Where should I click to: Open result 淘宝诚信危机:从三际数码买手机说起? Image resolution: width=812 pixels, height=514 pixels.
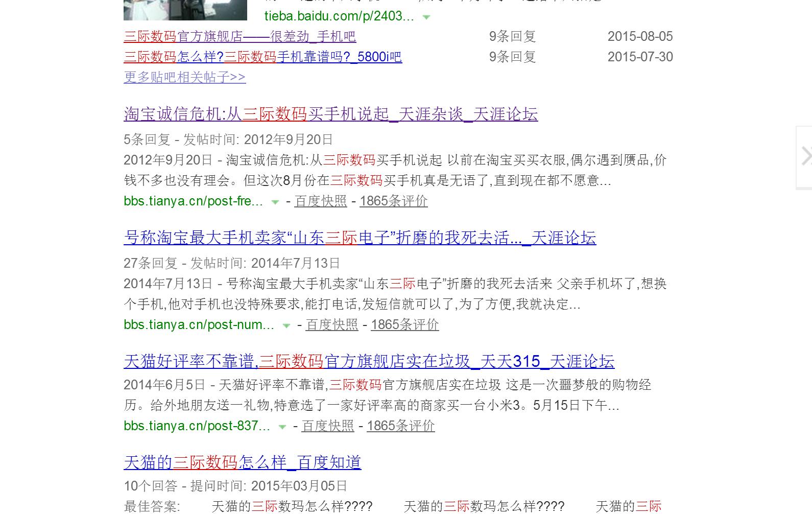tap(330, 114)
